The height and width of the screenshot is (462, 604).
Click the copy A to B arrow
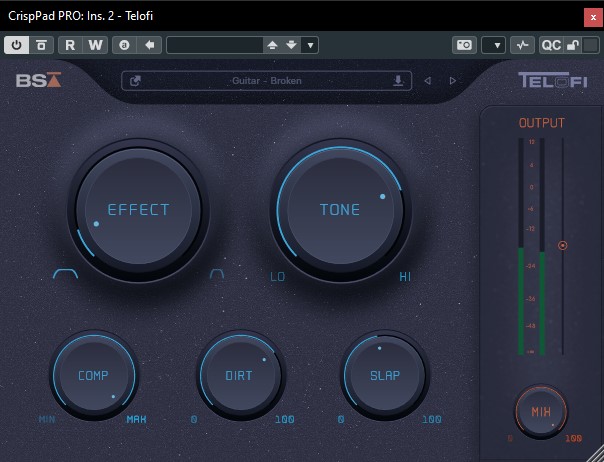pos(149,45)
